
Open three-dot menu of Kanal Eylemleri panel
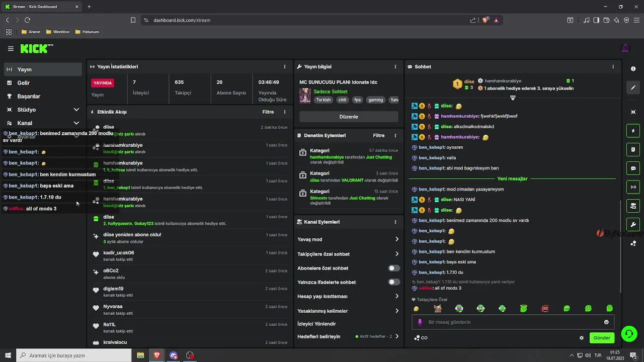(x=395, y=222)
